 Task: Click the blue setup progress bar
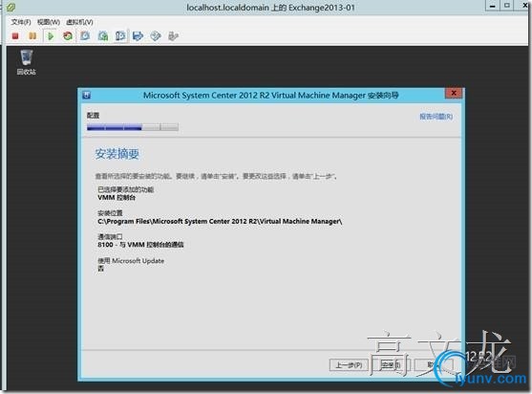pyautogui.click(x=133, y=127)
